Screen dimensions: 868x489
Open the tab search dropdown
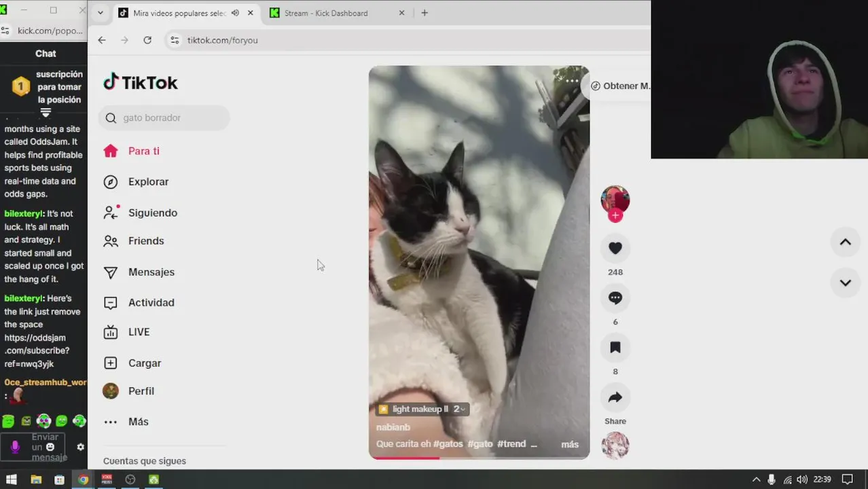pyautogui.click(x=101, y=13)
